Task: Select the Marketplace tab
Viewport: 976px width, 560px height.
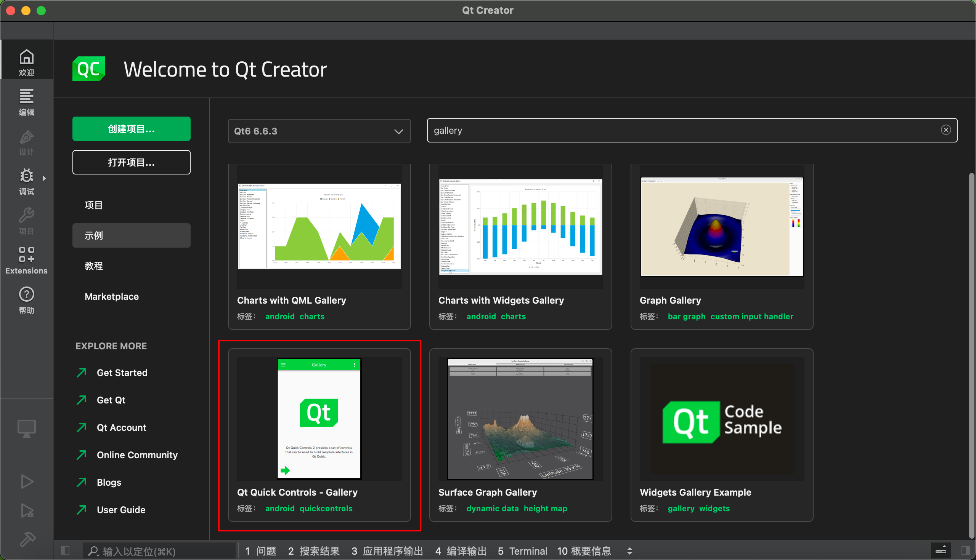Action: coord(131,296)
